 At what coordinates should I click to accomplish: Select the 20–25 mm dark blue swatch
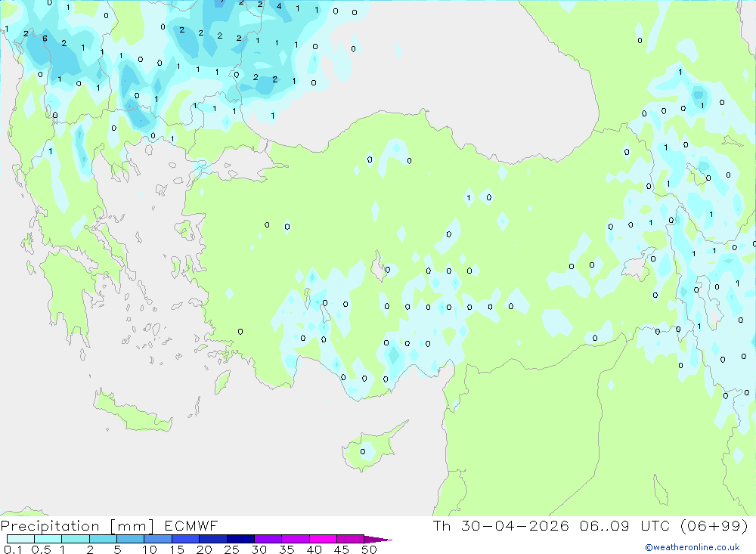(213, 539)
